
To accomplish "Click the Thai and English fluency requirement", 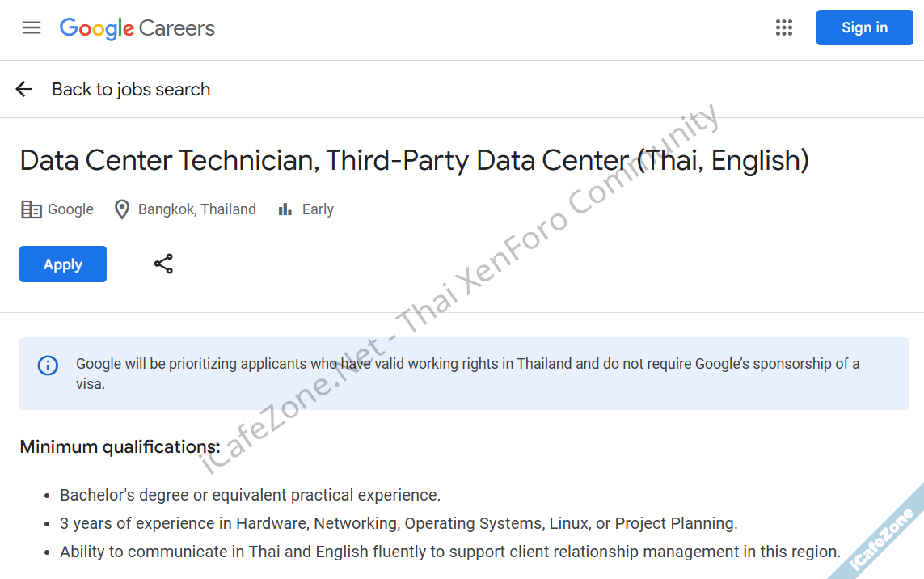I will click(449, 552).
